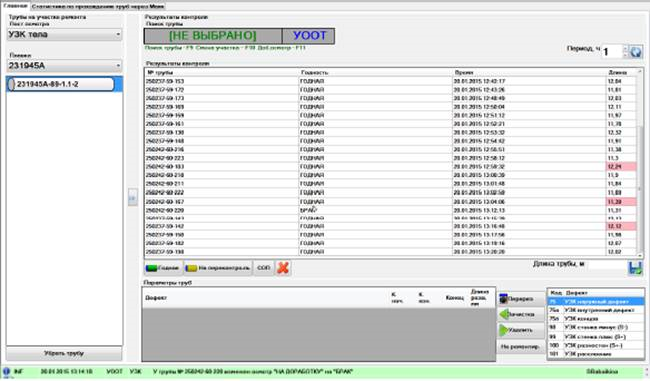This screenshot has width=650, height=381.
Task: Click the СОП button
Action: [x=263, y=268]
